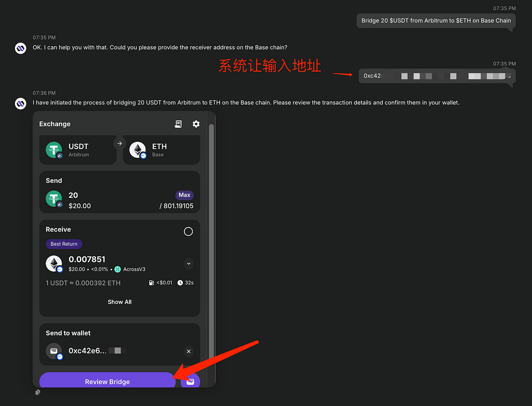
Task: Click the Best Return badge
Action: click(x=64, y=244)
